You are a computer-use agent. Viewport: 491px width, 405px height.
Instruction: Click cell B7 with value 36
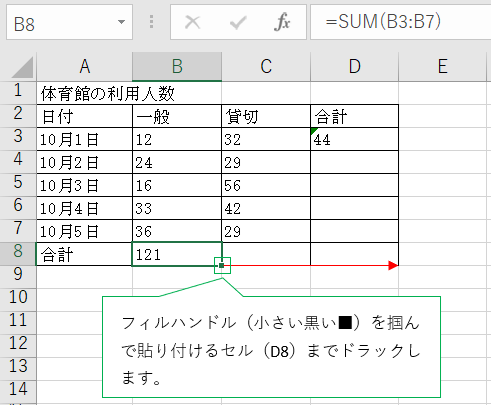tap(177, 231)
